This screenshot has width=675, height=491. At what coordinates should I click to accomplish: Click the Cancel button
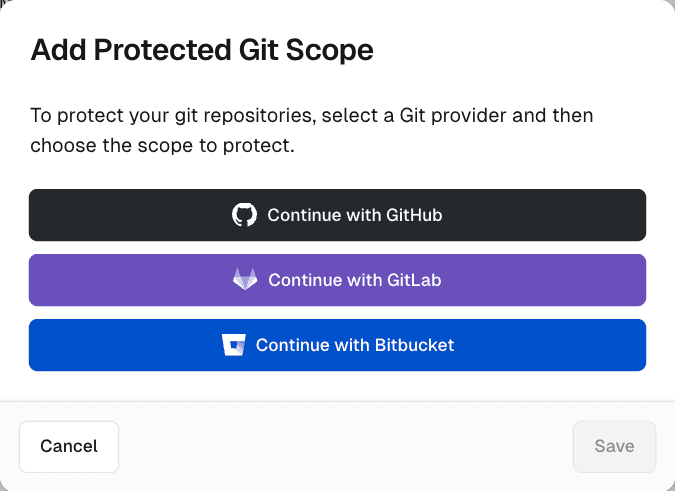pyautogui.click(x=69, y=446)
